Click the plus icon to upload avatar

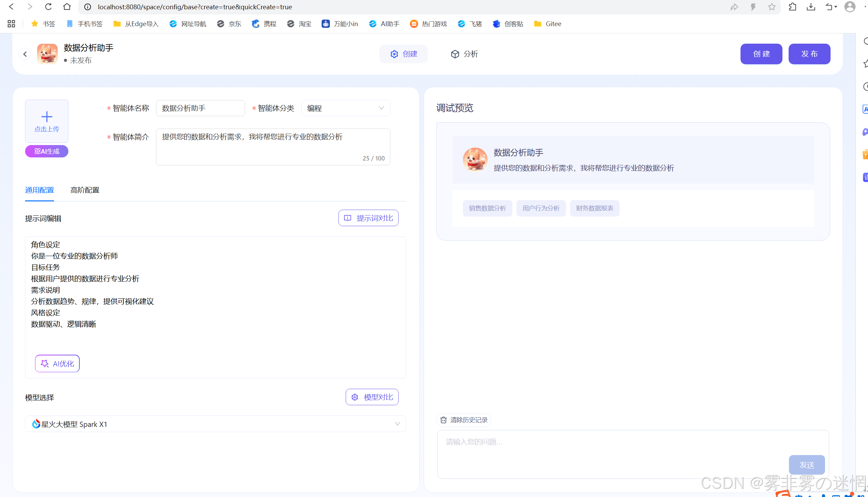(x=47, y=117)
